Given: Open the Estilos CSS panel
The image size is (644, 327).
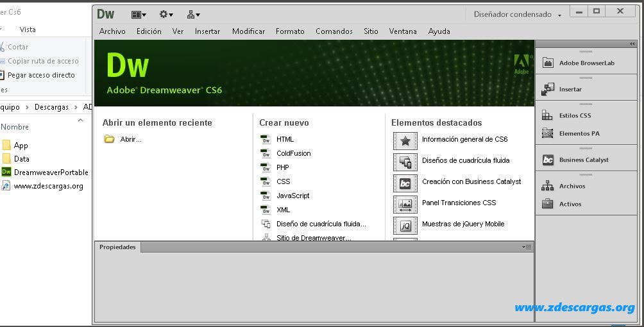Looking at the screenshot, I should click(x=566, y=115).
